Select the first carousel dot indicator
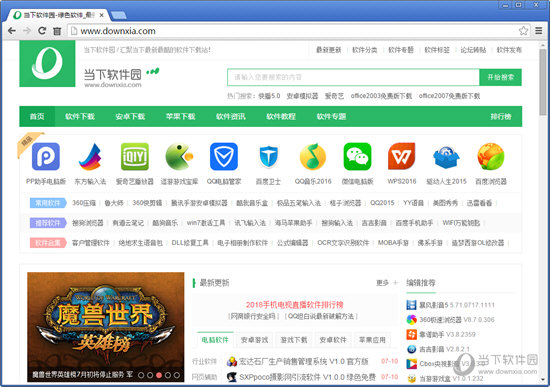Screen dimensions: 550x387 pyautogui.click(x=141, y=375)
